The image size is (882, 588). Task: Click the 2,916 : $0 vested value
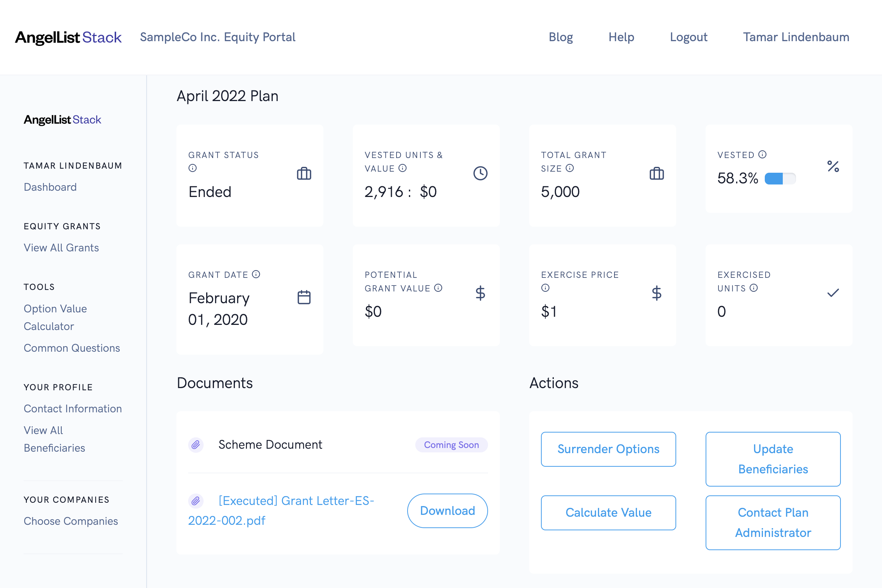(x=401, y=192)
